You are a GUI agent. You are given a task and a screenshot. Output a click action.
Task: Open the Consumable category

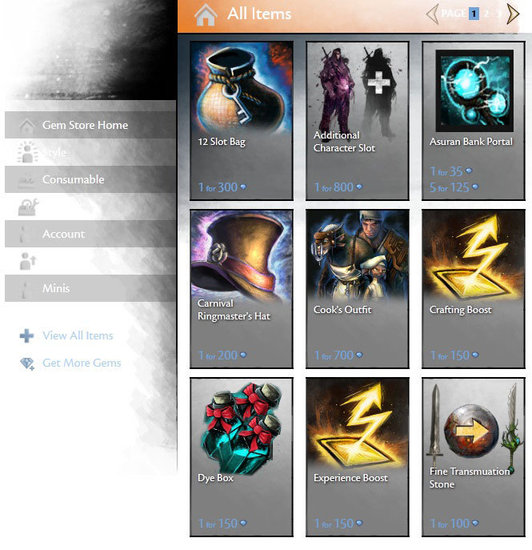point(90,179)
